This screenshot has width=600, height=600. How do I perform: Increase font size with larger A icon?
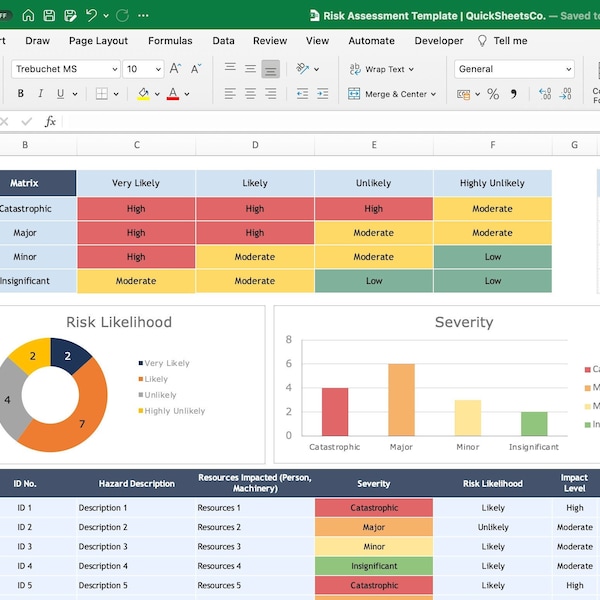(x=175, y=69)
